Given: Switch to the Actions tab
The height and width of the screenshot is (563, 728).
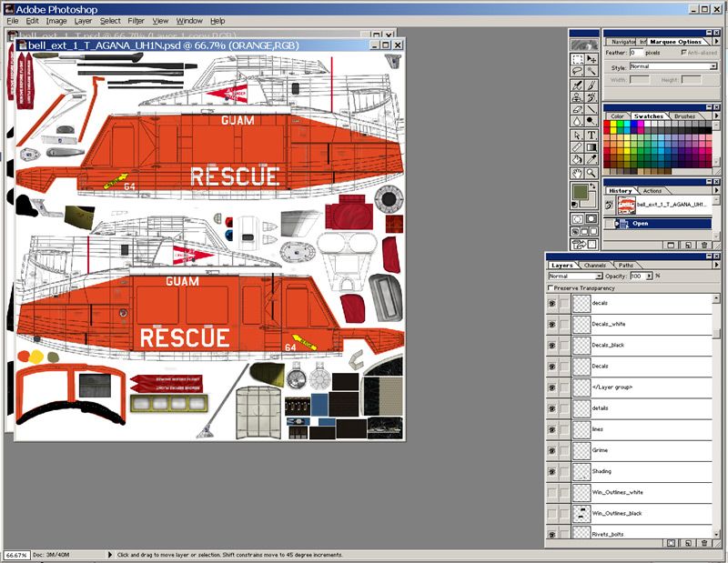Looking at the screenshot, I should tap(652, 191).
